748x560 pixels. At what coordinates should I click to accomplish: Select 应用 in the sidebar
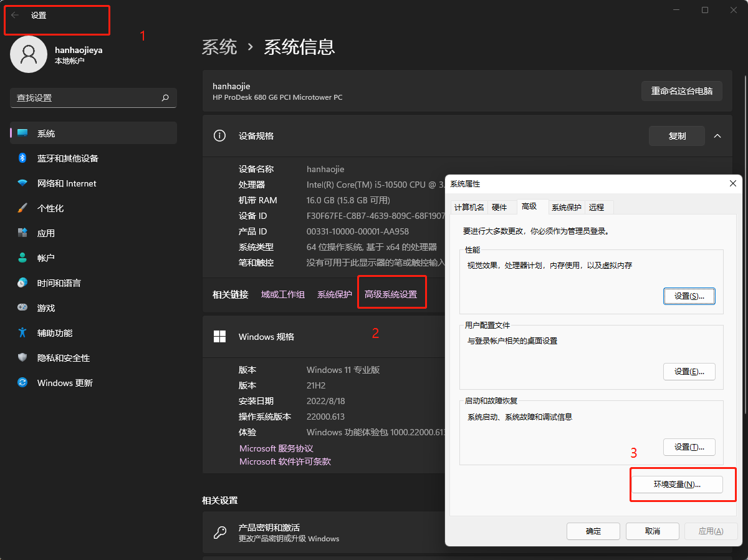[x=93, y=233]
